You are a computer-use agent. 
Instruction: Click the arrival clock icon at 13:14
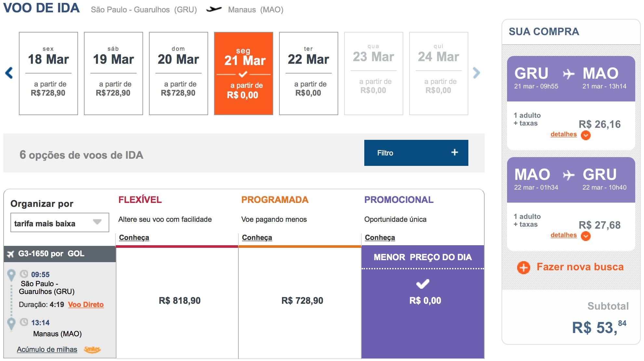pyautogui.click(x=24, y=322)
